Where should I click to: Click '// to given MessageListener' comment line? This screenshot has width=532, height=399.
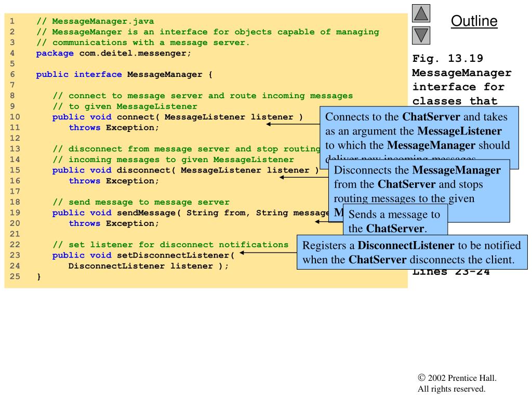[125, 107]
